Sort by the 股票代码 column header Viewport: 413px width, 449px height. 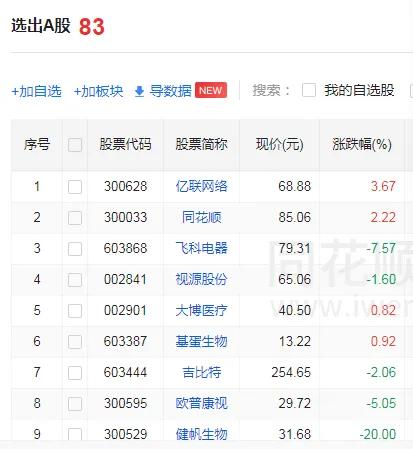tap(125, 144)
